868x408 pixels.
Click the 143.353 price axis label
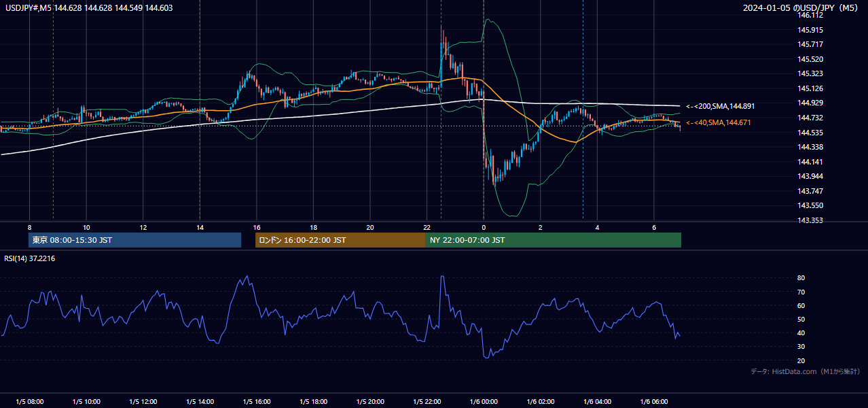pos(811,220)
